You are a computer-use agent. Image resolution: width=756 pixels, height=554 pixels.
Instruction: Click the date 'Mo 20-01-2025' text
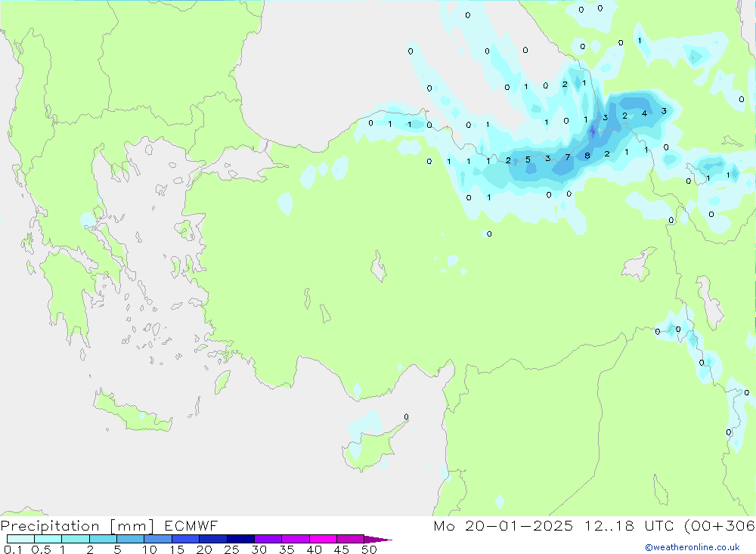[503, 525]
